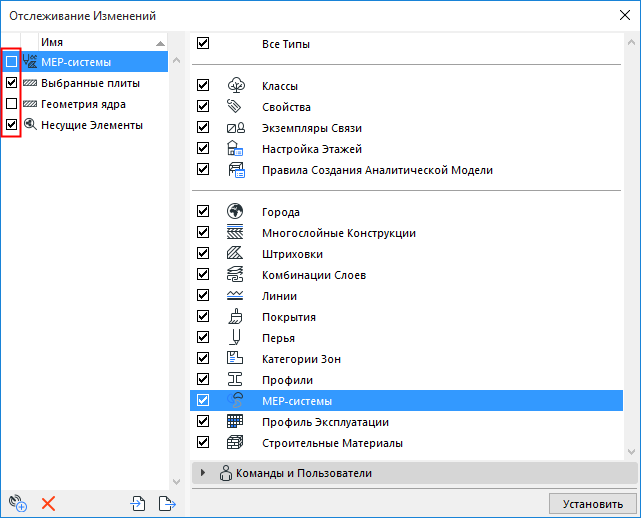
Task: Toggle the Линии checkbox
Action: (x=203, y=295)
